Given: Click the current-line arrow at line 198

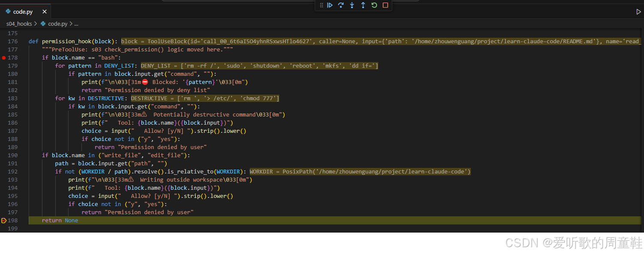Looking at the screenshot, I should click(x=4, y=221).
